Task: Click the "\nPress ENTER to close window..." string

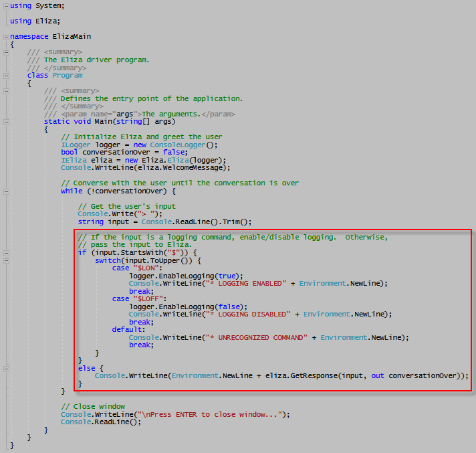Action: 210,414
